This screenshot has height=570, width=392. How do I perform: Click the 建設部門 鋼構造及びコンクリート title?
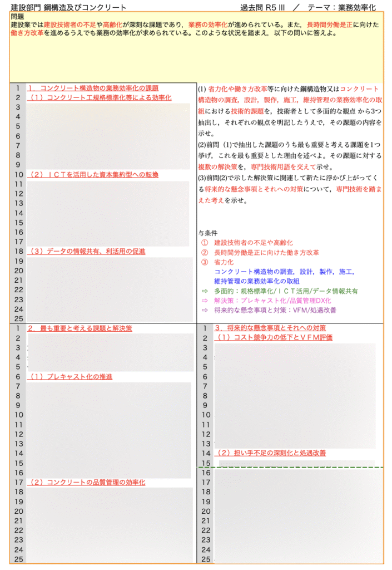[x=68, y=8]
